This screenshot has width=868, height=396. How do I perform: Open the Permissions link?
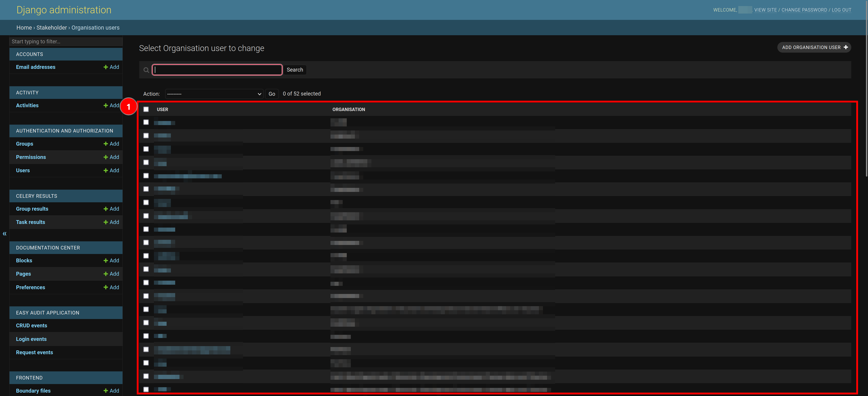point(31,157)
